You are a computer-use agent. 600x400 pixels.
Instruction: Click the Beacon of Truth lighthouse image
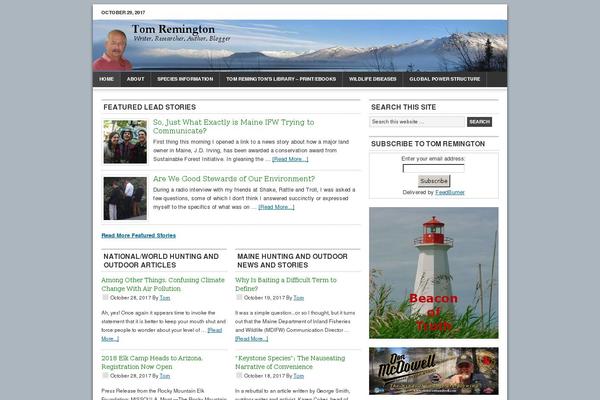434,273
